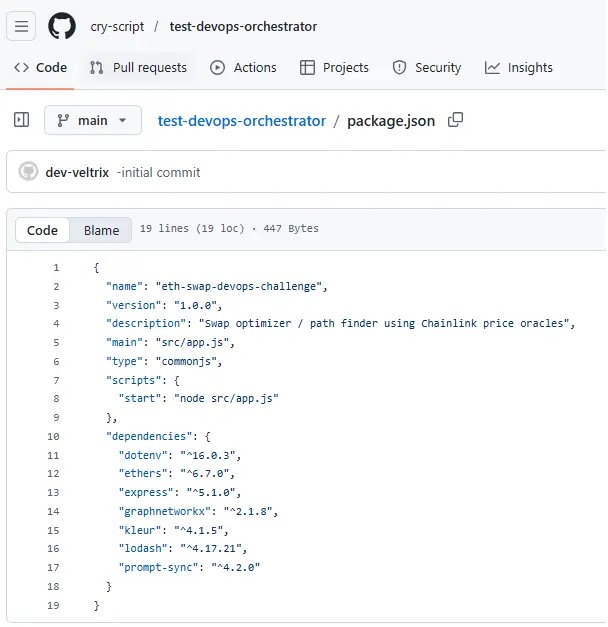
Task: Go to the GitHub homepage logo
Action: (62, 26)
